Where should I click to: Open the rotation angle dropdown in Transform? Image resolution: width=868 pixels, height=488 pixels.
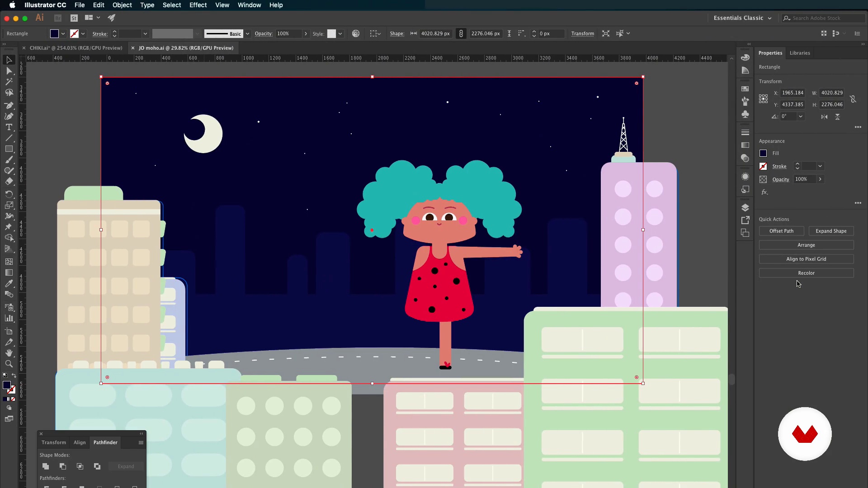801,117
